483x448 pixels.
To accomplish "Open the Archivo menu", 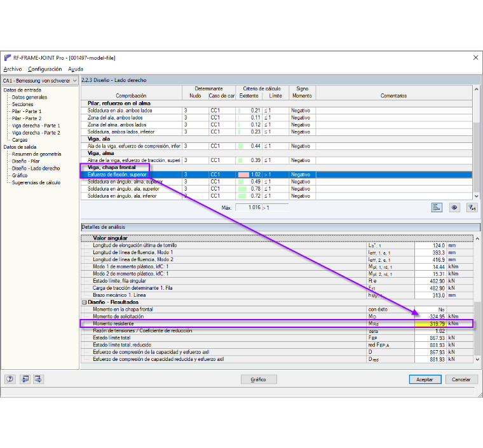I will pos(13,69).
